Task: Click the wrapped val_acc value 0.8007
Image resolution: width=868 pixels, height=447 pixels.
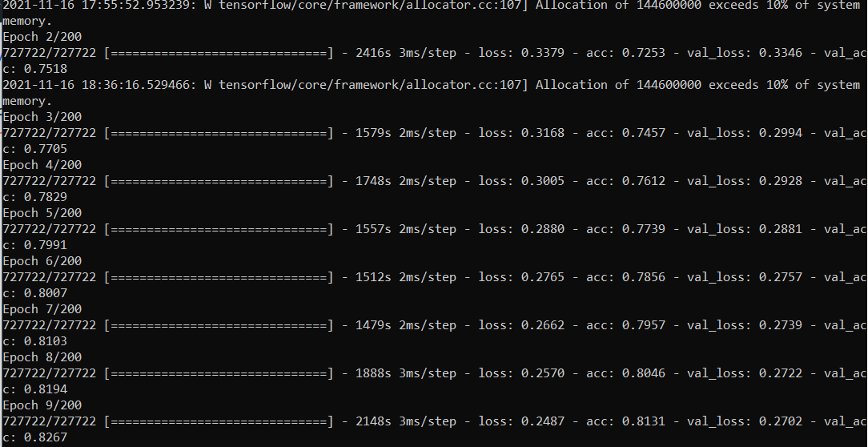Action: coord(46,293)
